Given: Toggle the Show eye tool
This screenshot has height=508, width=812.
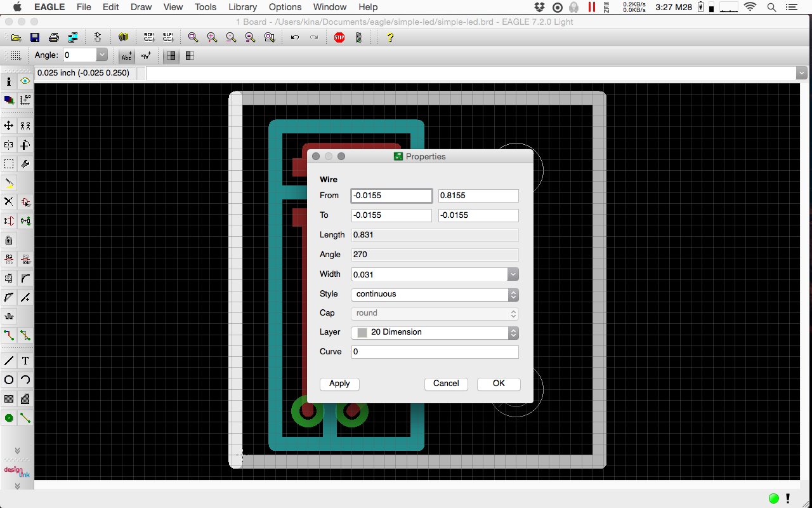Looking at the screenshot, I should (x=25, y=81).
